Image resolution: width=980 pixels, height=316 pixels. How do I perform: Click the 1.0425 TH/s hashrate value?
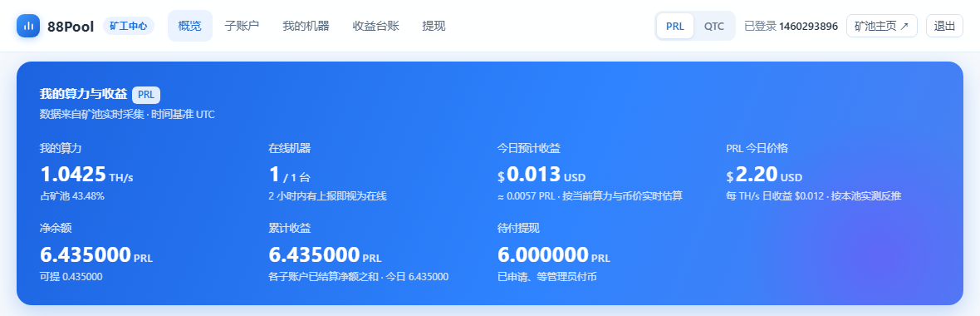point(86,175)
